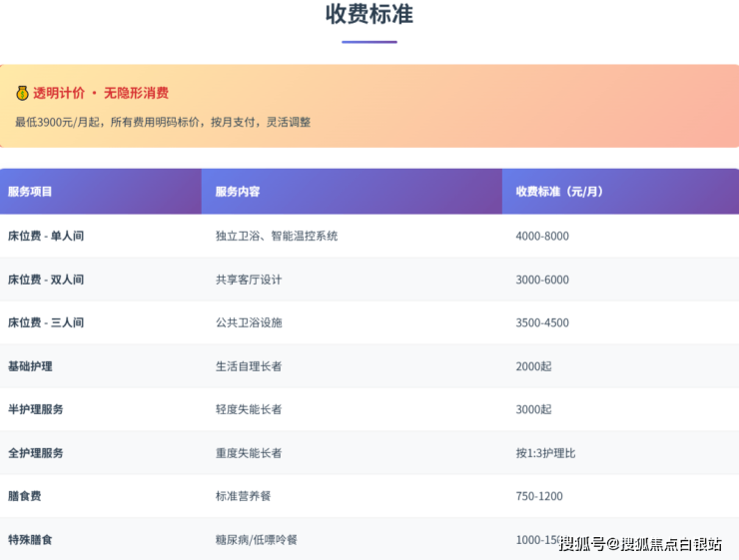Screen dimensions: 739x560
Task: Click the 2000起 price cell
Action: click(533, 366)
